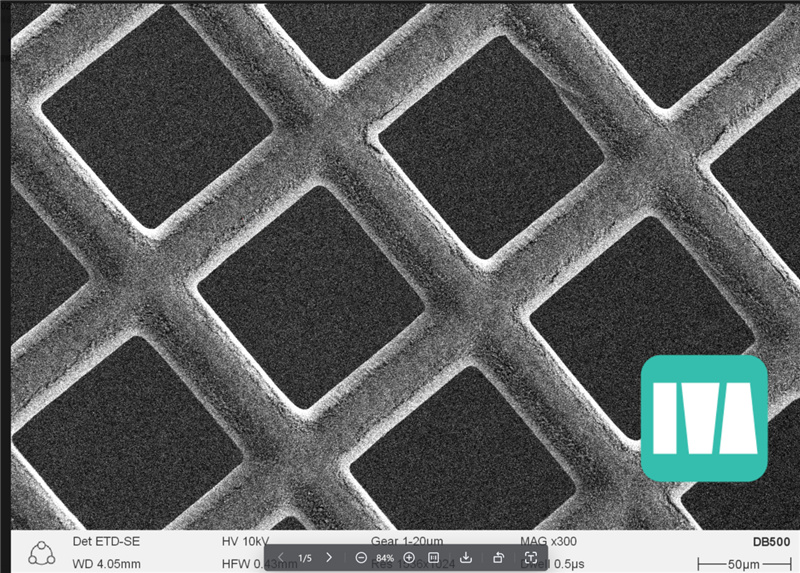Click the WD 4.05mm value
This screenshot has height=573, width=800.
click(106, 564)
